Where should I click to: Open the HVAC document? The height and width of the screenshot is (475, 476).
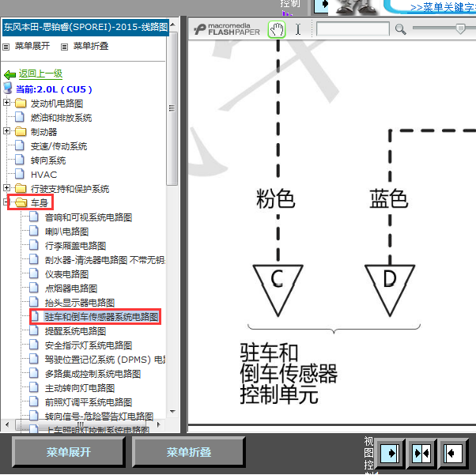[x=43, y=175]
